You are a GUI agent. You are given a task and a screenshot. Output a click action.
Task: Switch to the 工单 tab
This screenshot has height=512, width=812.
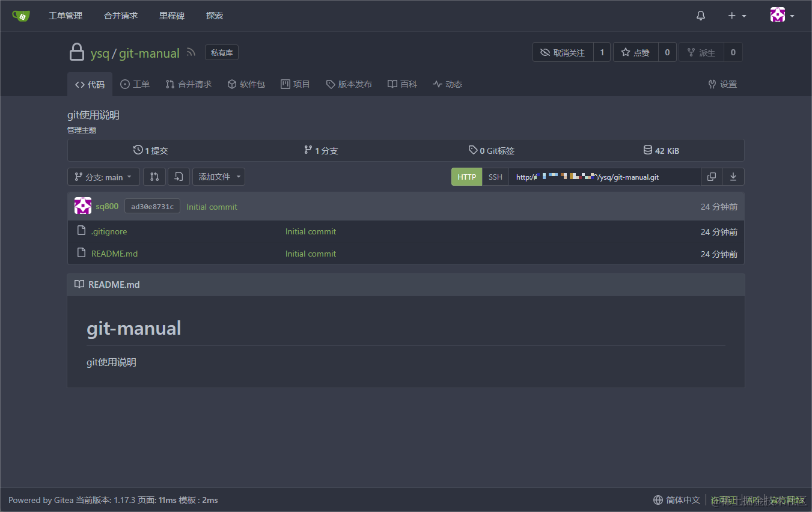point(135,84)
